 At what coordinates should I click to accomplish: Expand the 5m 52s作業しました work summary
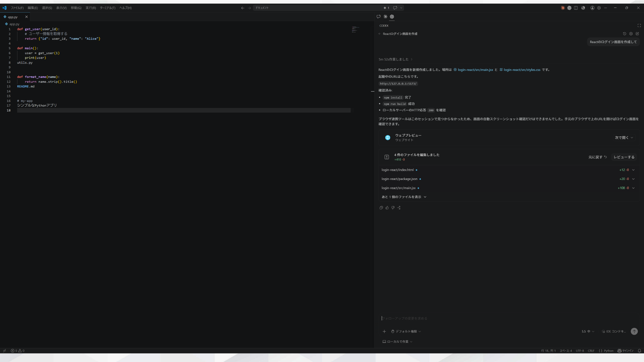(x=395, y=59)
